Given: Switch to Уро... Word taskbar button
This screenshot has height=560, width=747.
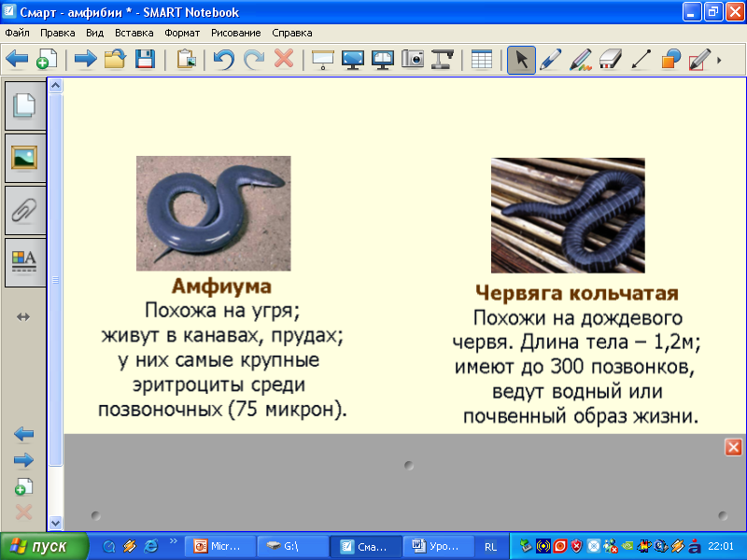Looking at the screenshot, I should [x=439, y=546].
